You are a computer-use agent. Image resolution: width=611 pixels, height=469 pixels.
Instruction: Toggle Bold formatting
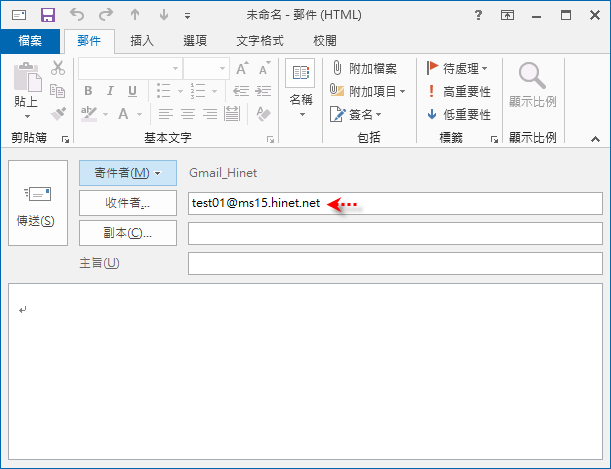point(88,91)
